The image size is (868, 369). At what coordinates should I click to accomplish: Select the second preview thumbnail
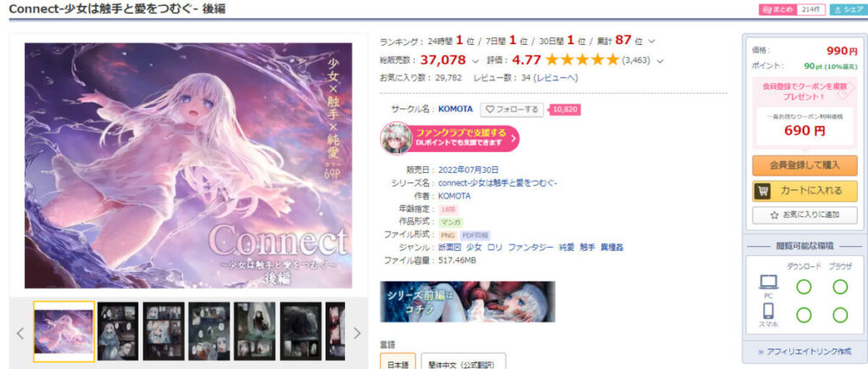pyautogui.click(x=118, y=332)
